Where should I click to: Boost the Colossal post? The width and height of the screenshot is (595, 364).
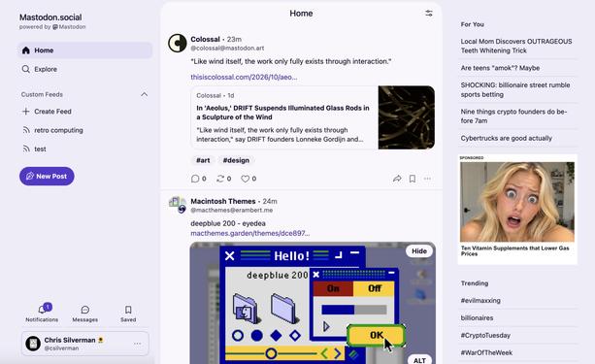[220, 179]
